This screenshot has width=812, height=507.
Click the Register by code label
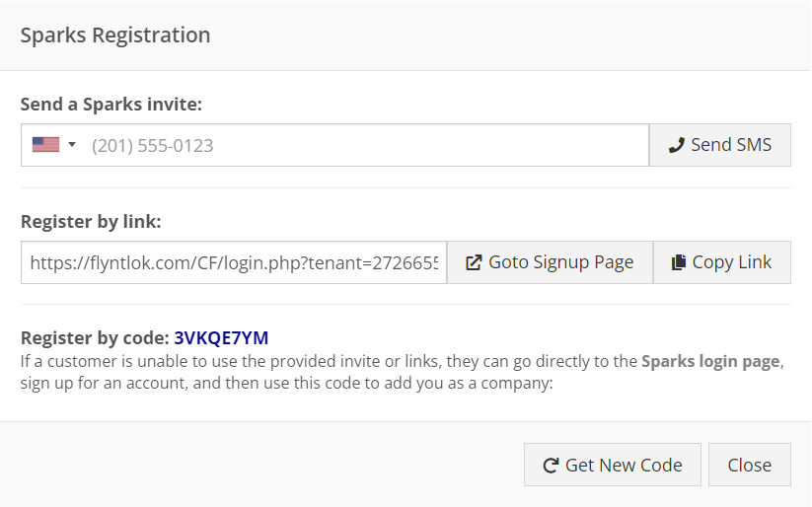[x=95, y=337]
